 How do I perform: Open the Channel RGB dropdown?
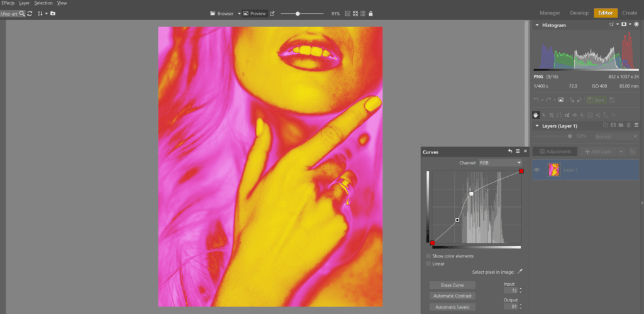501,162
